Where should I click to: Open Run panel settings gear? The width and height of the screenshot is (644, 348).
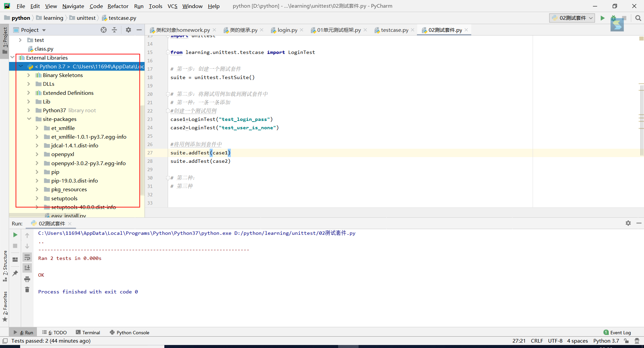[x=628, y=223]
